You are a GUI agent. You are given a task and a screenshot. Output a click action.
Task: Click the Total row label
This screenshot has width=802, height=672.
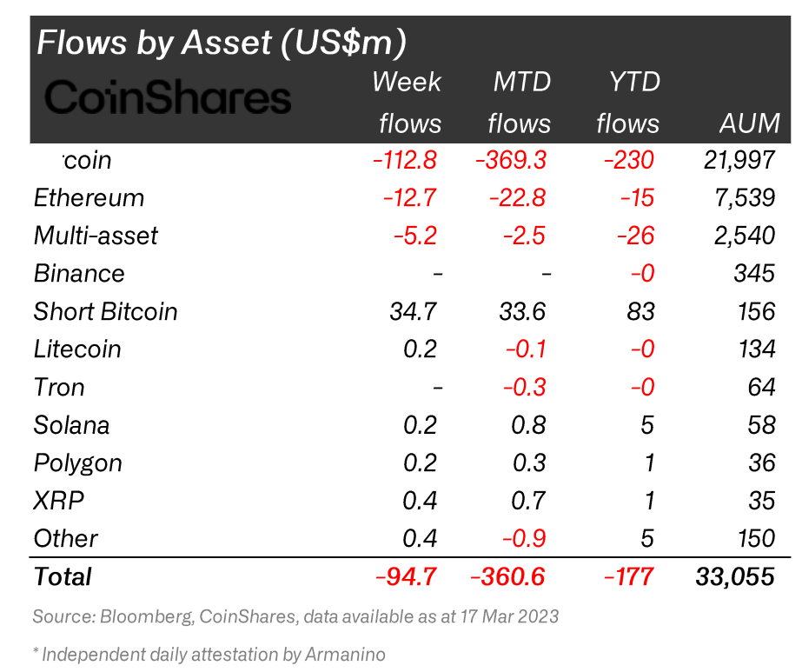point(62,576)
